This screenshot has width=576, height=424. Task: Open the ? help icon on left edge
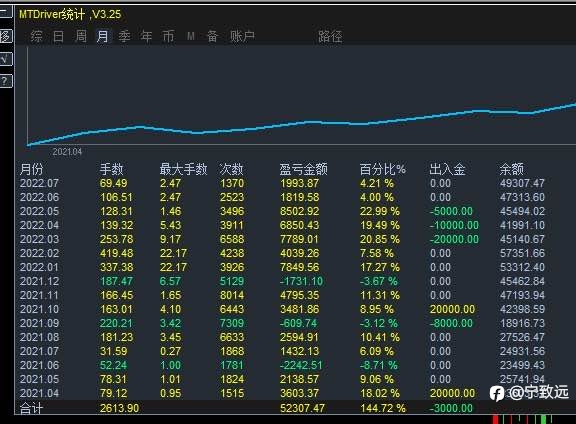click(x=6, y=80)
